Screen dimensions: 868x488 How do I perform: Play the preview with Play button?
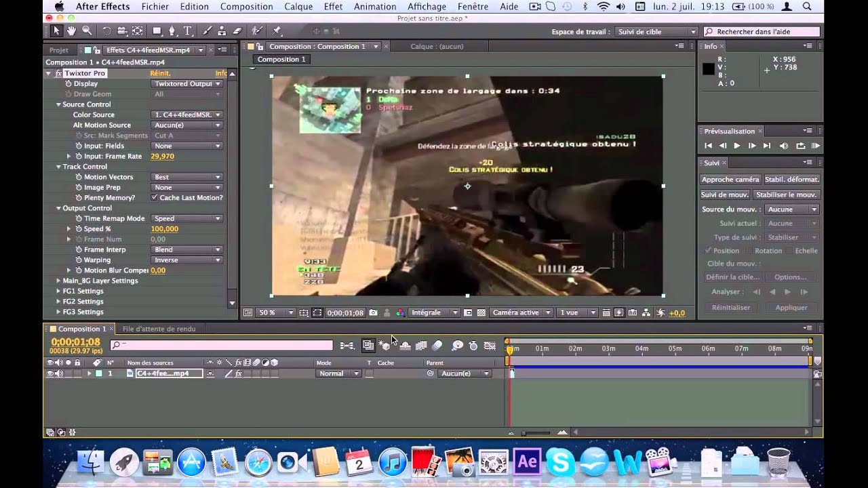tap(737, 146)
